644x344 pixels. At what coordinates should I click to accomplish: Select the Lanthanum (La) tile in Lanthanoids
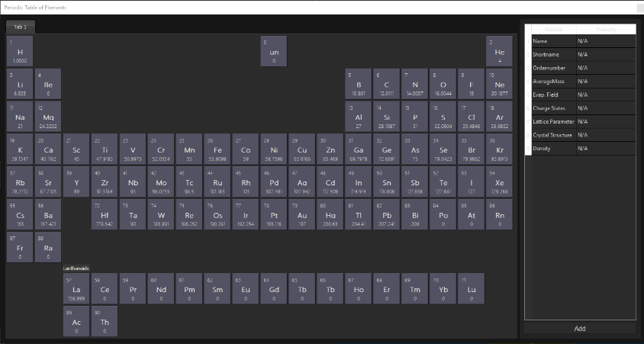coord(76,289)
